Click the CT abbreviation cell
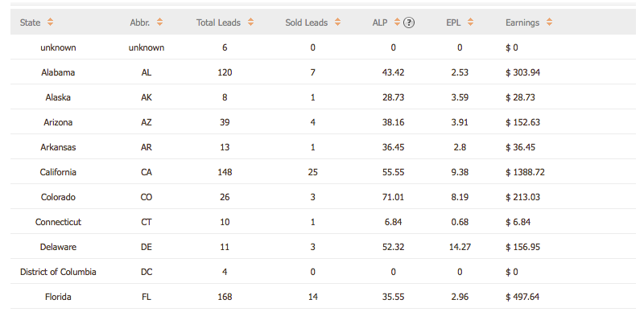 (147, 222)
